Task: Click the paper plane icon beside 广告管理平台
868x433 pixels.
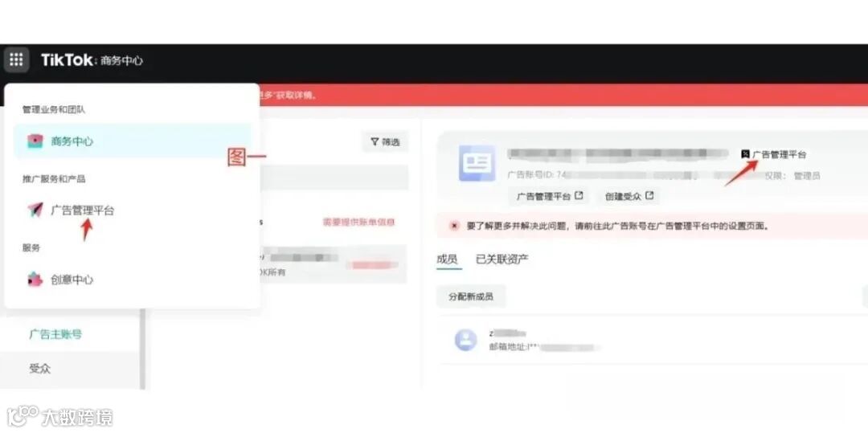Action: [x=35, y=210]
